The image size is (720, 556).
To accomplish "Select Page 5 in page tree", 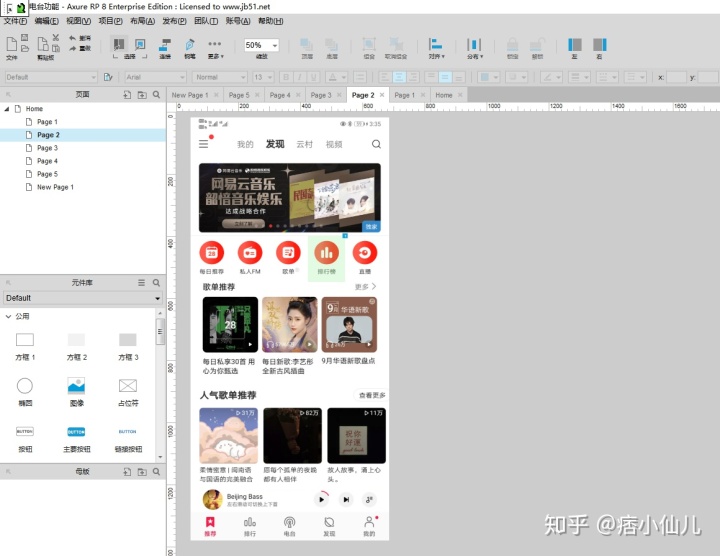I will tap(47, 174).
